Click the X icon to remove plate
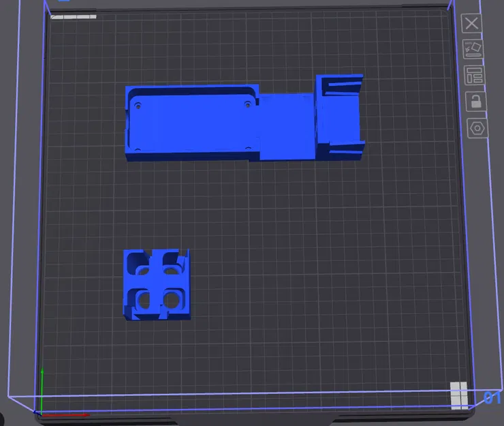The width and height of the screenshot is (504, 426). pyautogui.click(x=471, y=23)
